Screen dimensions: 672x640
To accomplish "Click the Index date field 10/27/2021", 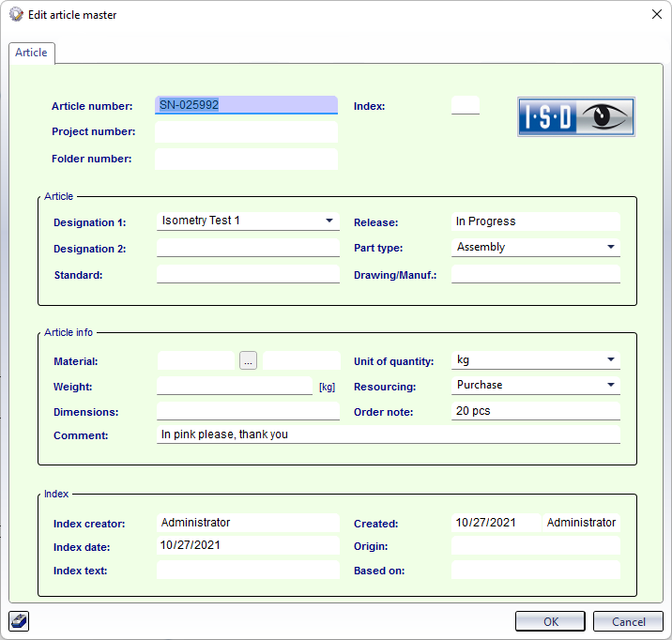I will coord(248,545).
